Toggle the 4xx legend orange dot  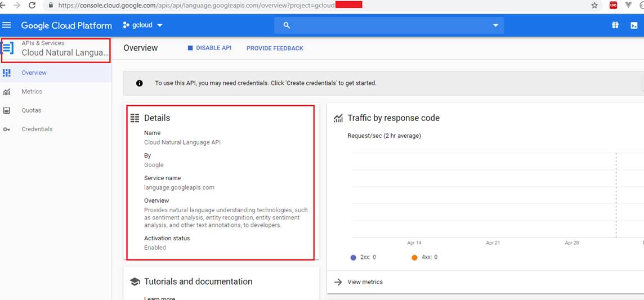[x=414, y=258]
